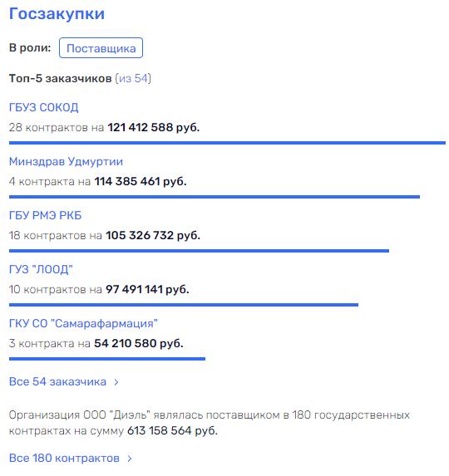Image resolution: width=449 pixels, height=476 pixels.
Task: Click the 54 210 580 руб. amount
Action: point(139,344)
